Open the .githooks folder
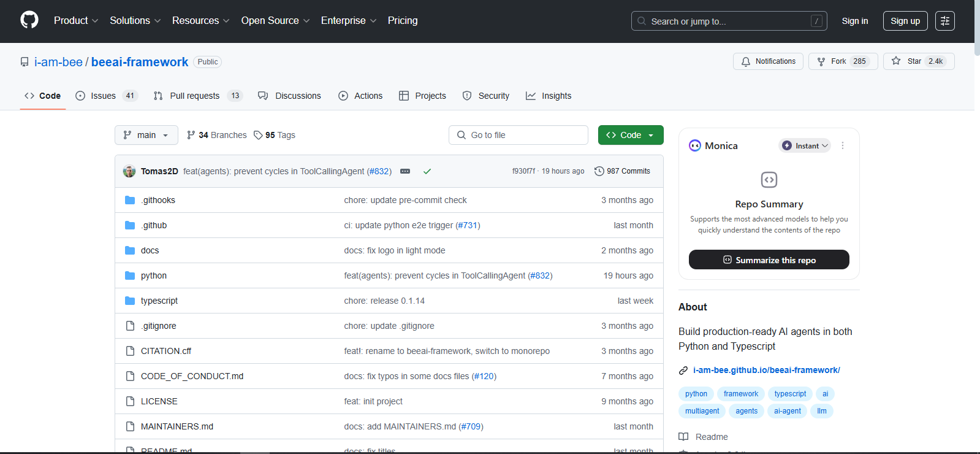 coord(158,200)
